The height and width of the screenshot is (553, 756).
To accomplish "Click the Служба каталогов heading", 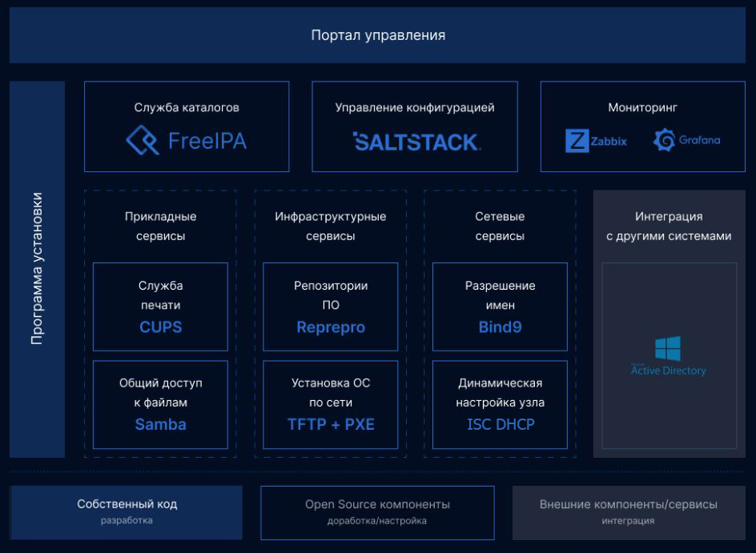I will coord(187,107).
